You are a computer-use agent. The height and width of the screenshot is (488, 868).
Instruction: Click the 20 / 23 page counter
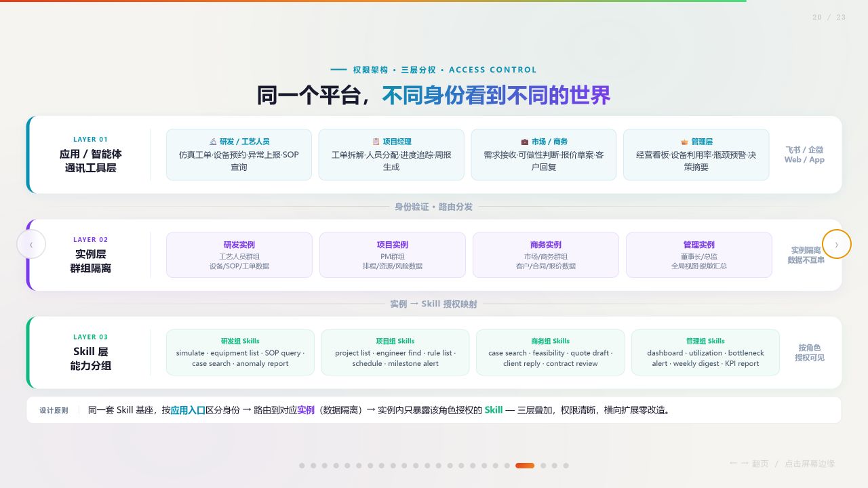[x=829, y=18]
